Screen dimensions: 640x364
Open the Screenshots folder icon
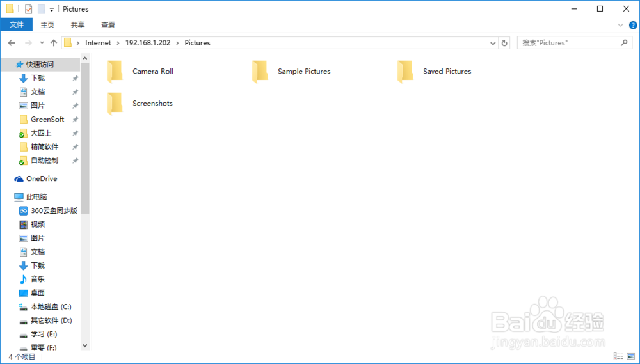[x=115, y=104]
